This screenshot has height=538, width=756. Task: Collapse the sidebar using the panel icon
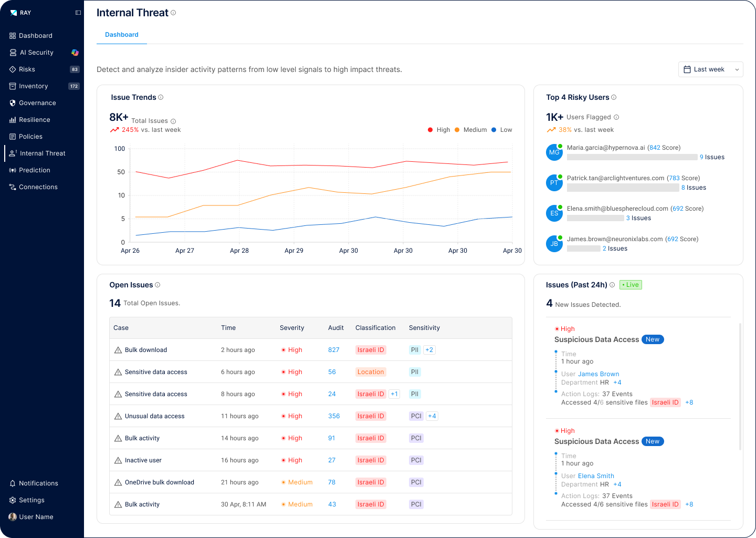coord(78,13)
